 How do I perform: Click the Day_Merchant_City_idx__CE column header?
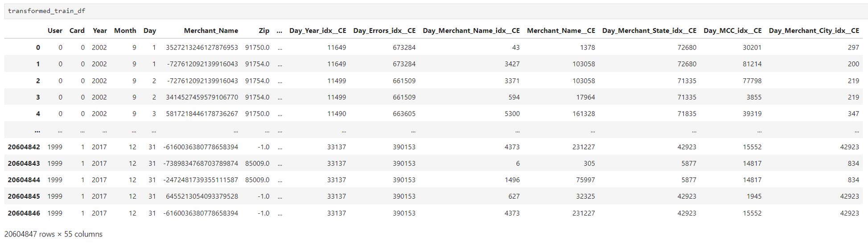[814, 31]
